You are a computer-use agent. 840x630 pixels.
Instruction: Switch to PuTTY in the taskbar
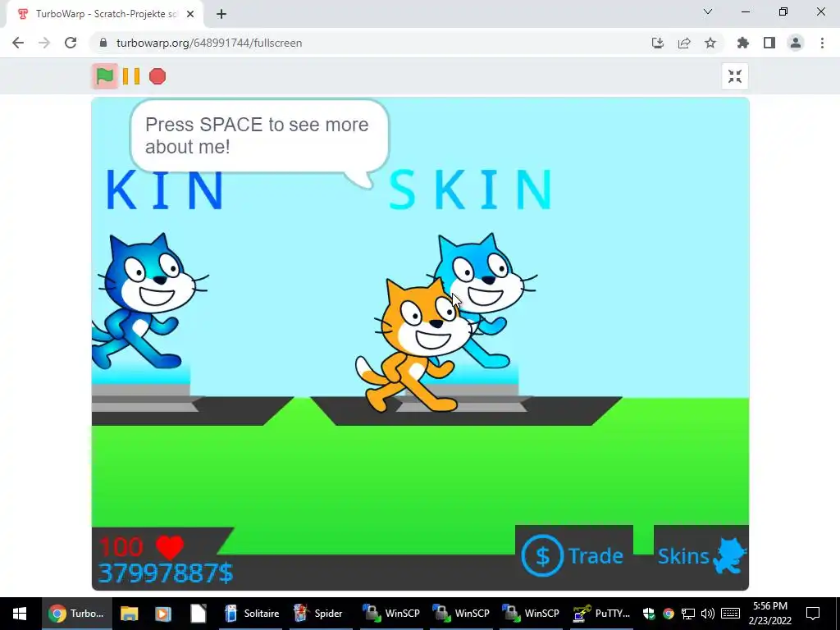600,614
